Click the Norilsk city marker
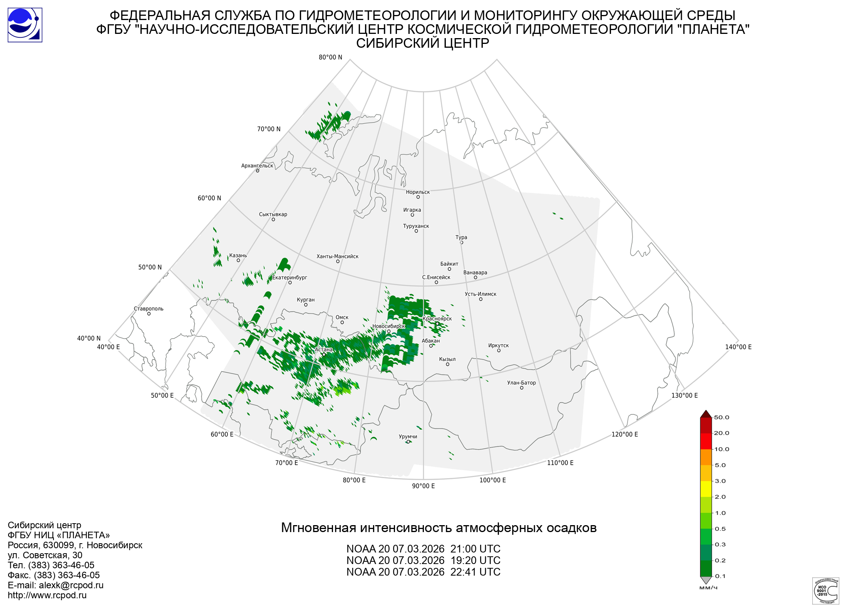The height and width of the screenshot is (616, 847). pos(418,197)
